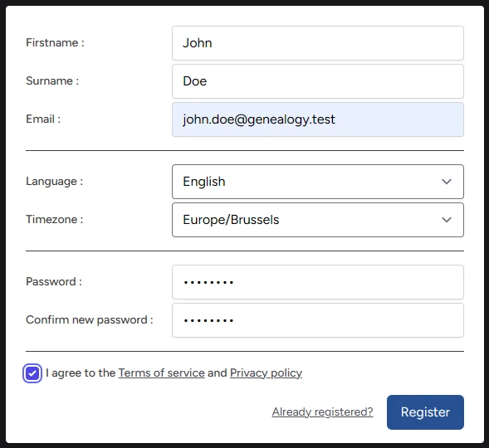Submit the form with Register button
489x448 pixels.
click(x=425, y=412)
